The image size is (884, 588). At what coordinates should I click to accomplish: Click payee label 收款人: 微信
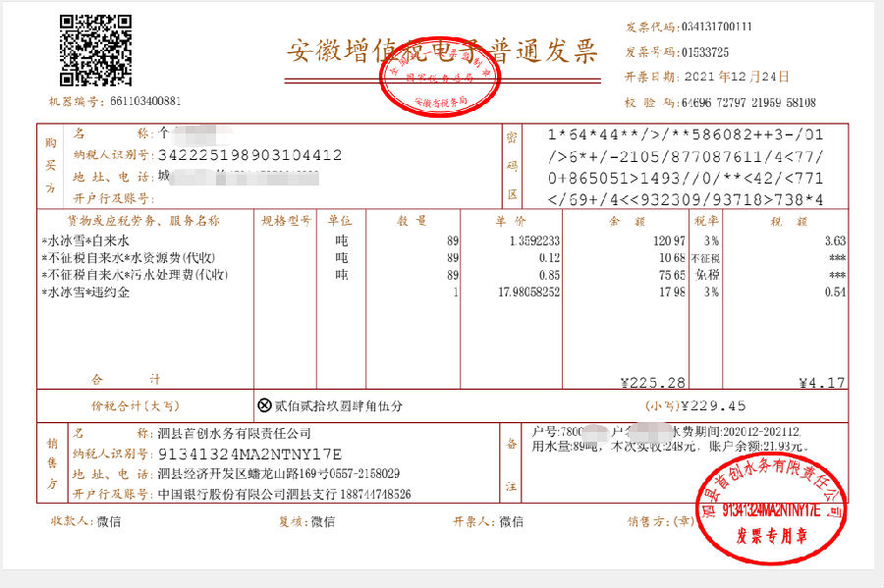click(85, 521)
